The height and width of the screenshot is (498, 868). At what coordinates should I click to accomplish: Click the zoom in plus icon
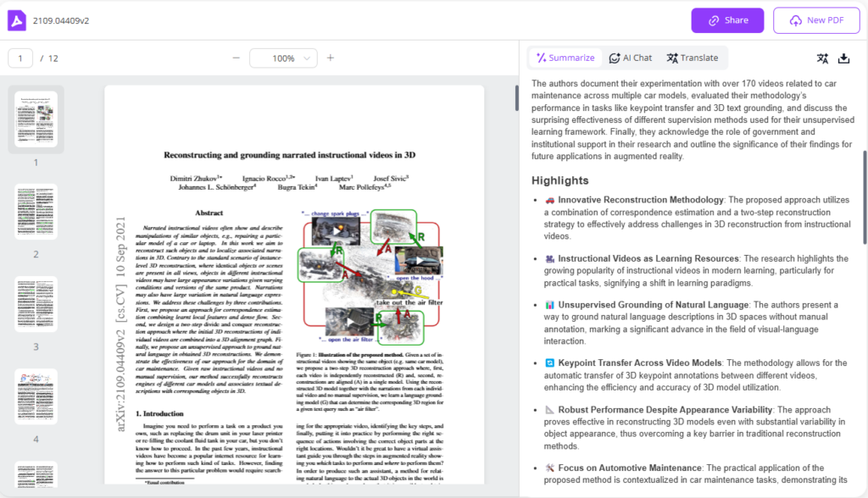point(331,58)
